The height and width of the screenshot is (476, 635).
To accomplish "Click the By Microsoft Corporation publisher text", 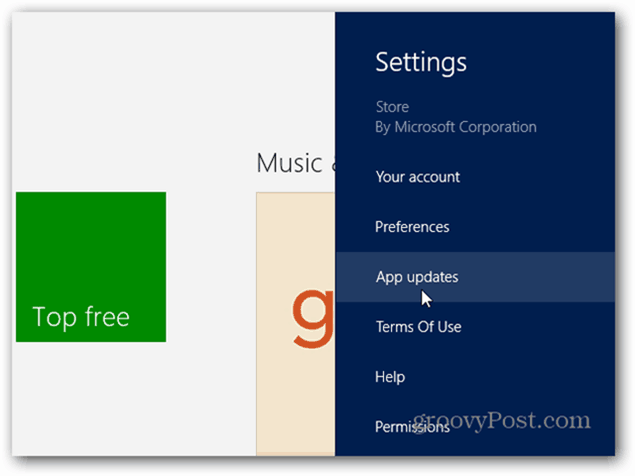I will [456, 127].
